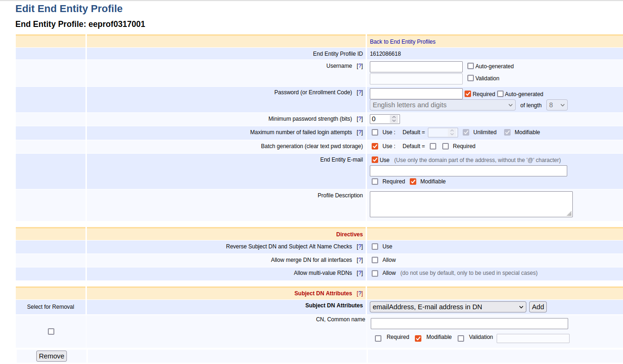Open the Subject DN Attributes dropdown
The width and height of the screenshot is (623, 364).
(x=448, y=307)
